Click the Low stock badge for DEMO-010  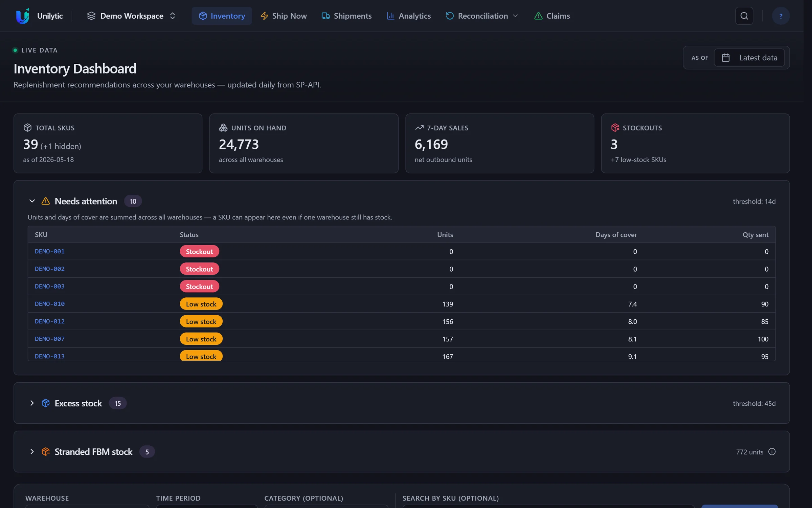(201, 304)
